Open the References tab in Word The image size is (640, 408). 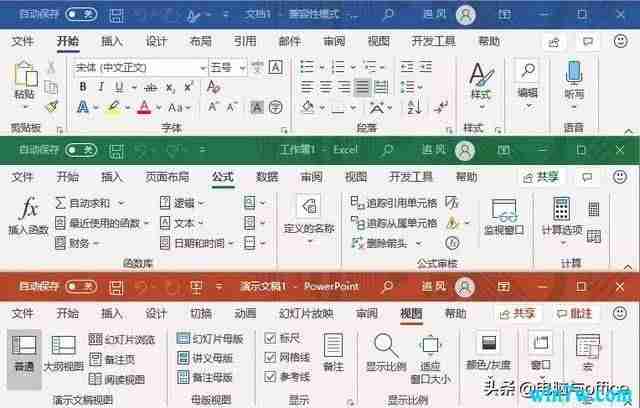[245, 41]
